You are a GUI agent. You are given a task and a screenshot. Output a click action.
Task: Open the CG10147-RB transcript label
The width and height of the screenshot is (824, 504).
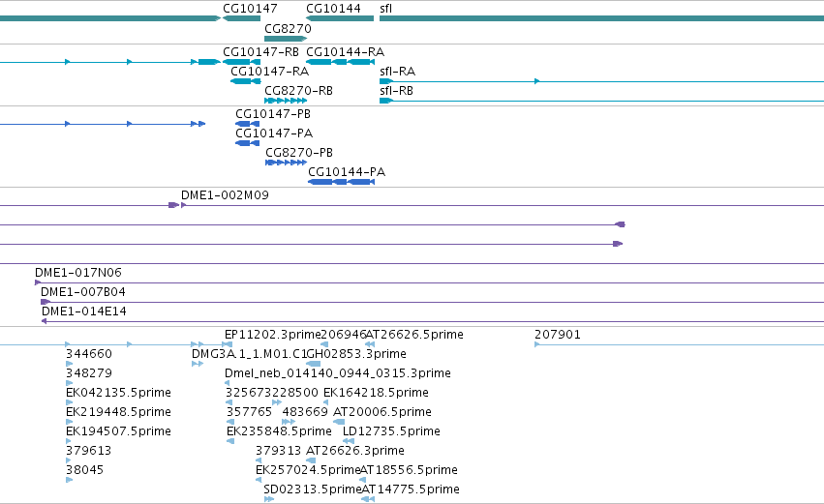[260, 52]
